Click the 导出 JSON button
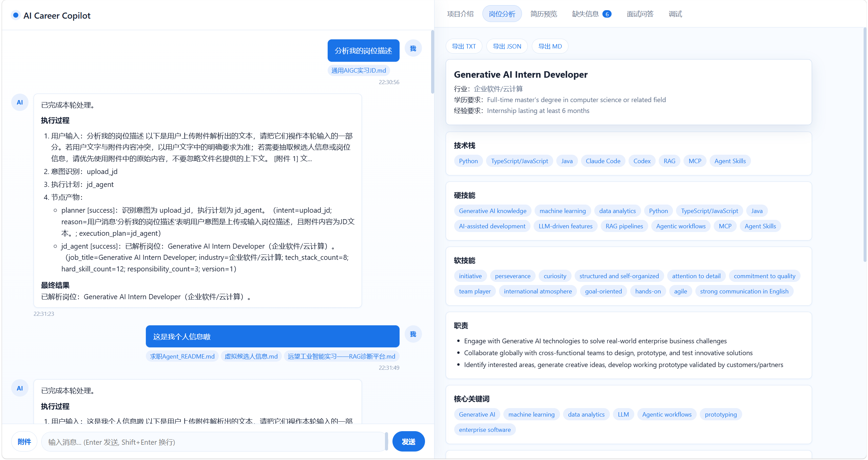868x460 pixels. tap(507, 46)
